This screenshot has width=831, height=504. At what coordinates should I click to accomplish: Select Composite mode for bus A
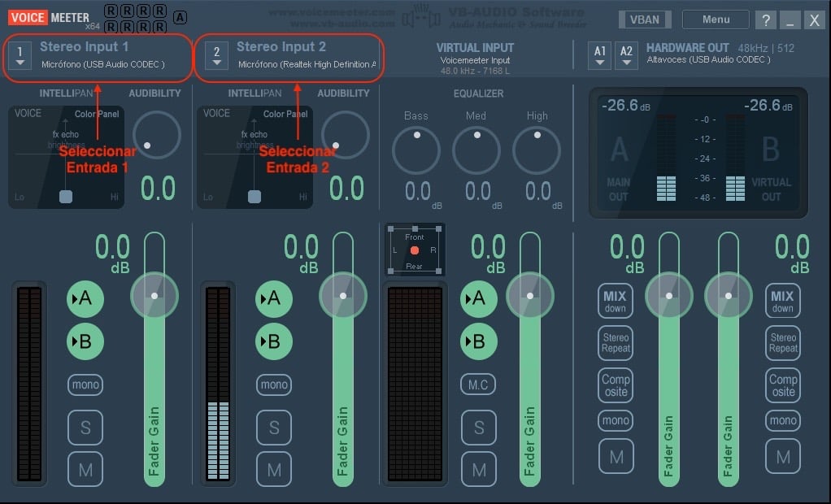[x=616, y=385]
